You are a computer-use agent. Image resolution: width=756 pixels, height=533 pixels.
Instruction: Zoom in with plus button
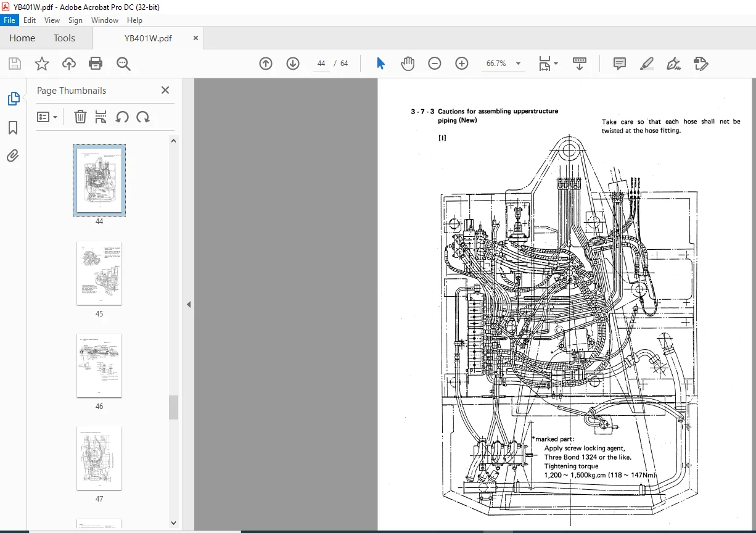[462, 64]
